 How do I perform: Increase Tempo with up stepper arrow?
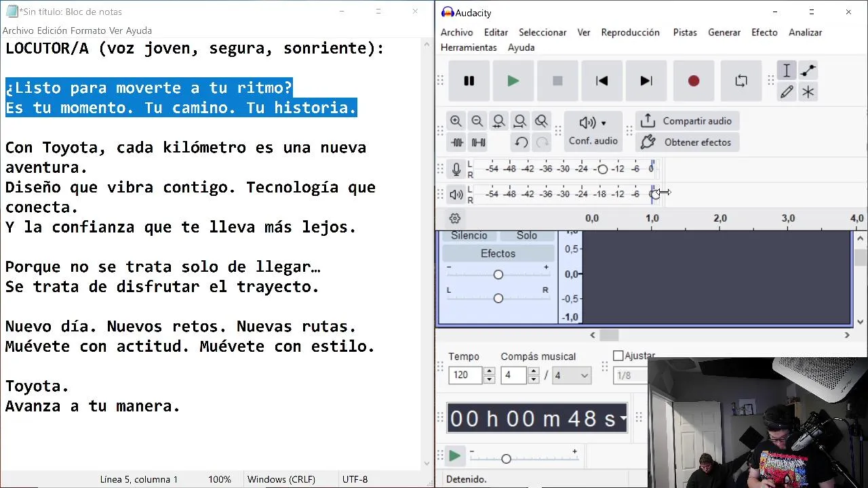tap(490, 371)
